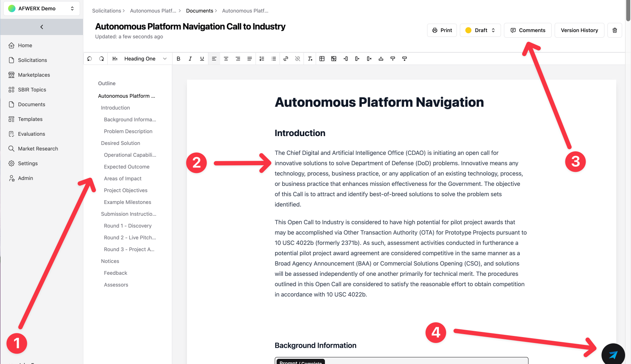Align text right

click(x=238, y=59)
